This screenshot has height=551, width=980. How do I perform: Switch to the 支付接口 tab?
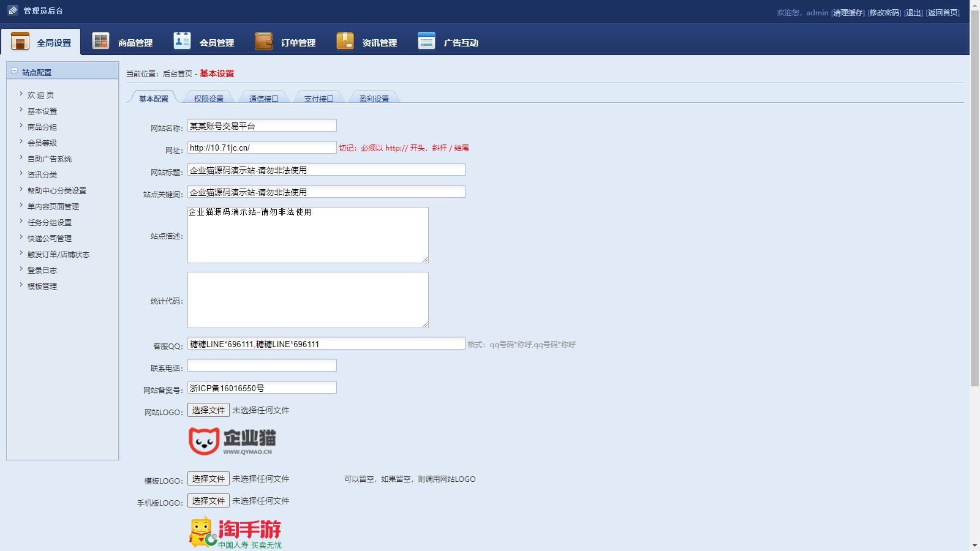pos(317,97)
